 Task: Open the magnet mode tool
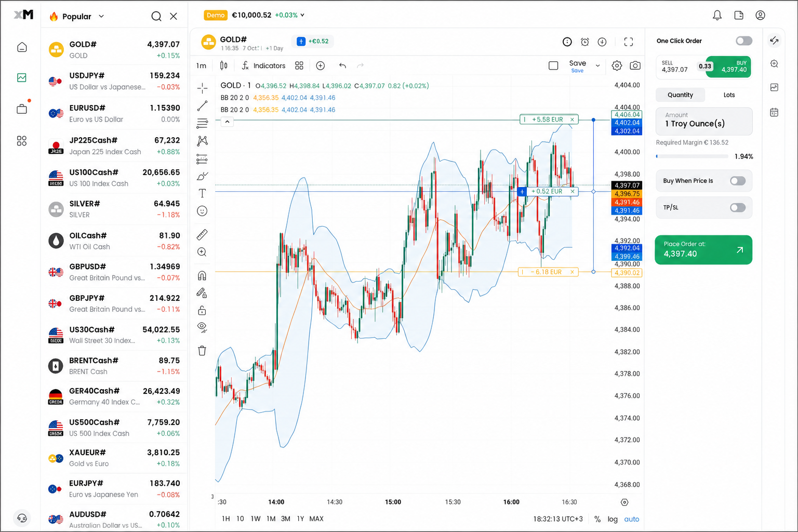tap(202, 275)
